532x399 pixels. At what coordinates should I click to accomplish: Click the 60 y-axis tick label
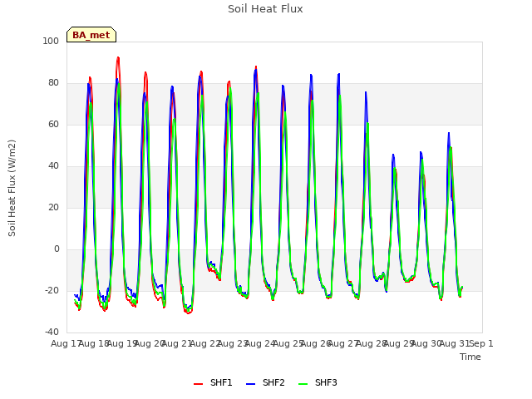coord(53,124)
